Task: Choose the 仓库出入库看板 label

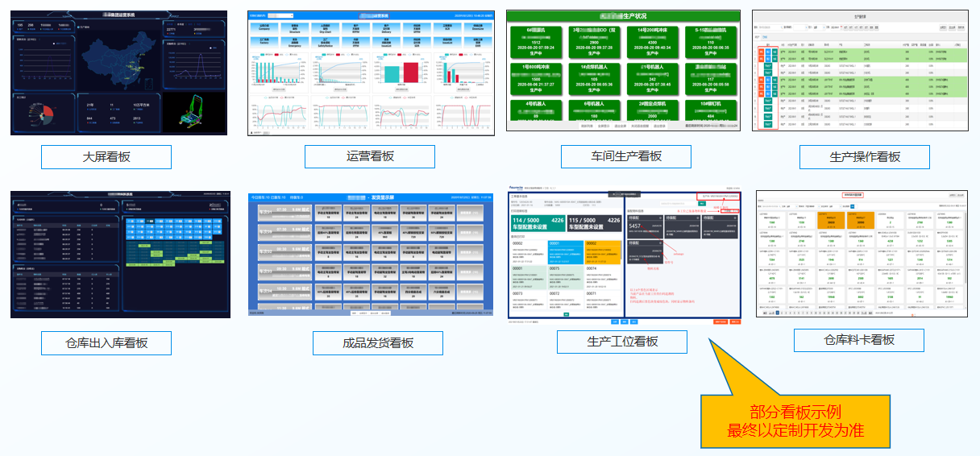Action: (106, 342)
